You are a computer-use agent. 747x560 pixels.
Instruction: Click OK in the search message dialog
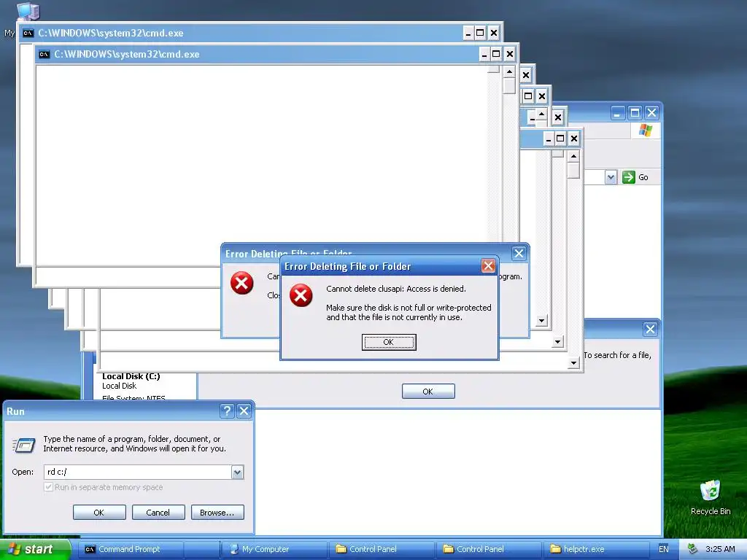click(428, 392)
